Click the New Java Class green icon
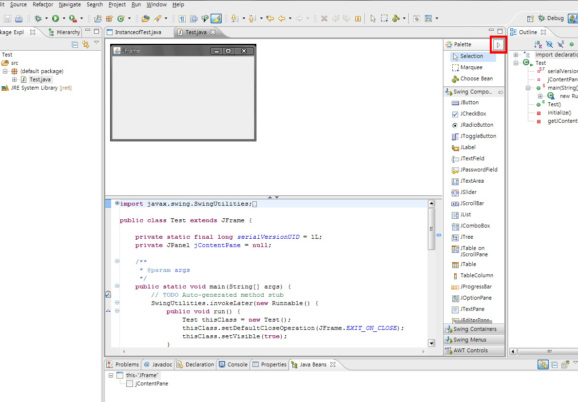Screen dimensions: 578x402 click(x=121, y=18)
